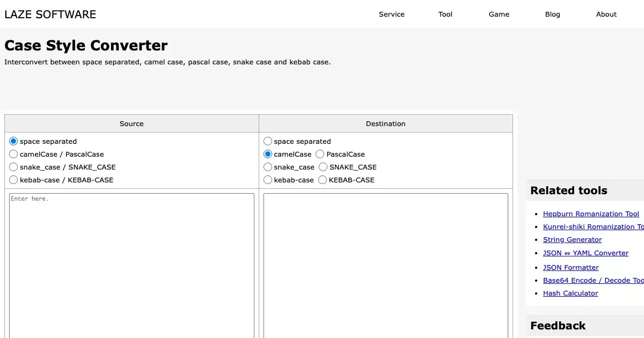Go to the JSON Formatter tool

click(x=570, y=267)
